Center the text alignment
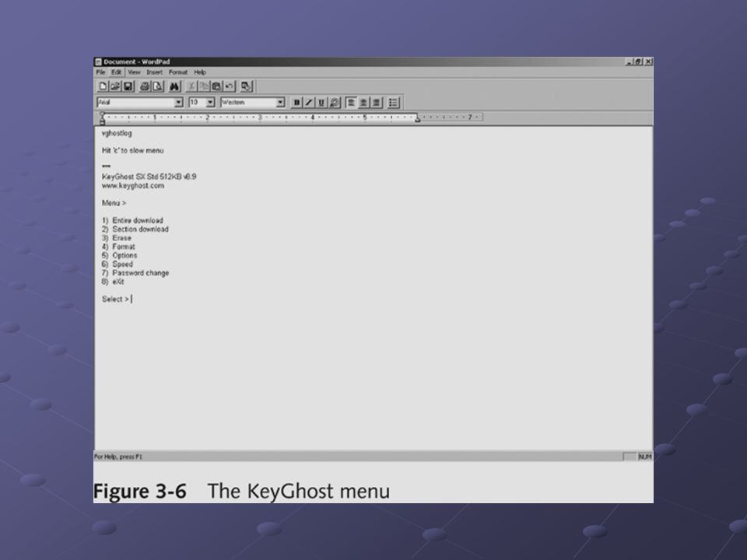The height and width of the screenshot is (560, 747). (363, 103)
